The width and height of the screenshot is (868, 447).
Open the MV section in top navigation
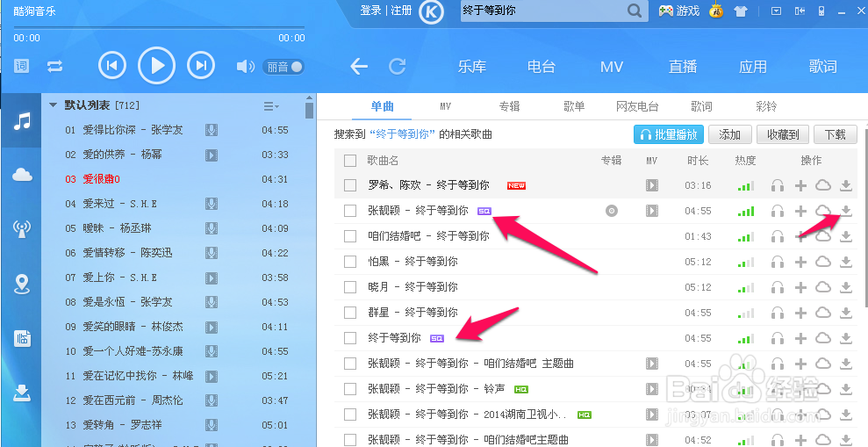click(612, 67)
